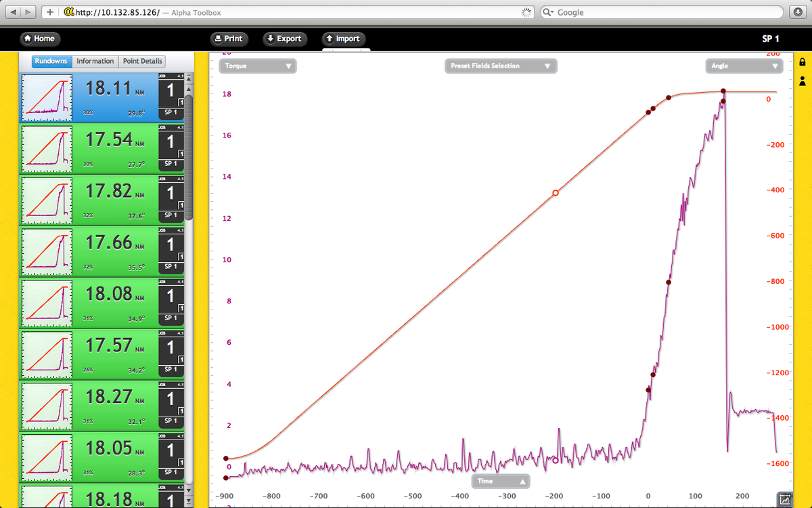Click the Home button
Image resolution: width=812 pixels, height=508 pixels.
[39, 39]
